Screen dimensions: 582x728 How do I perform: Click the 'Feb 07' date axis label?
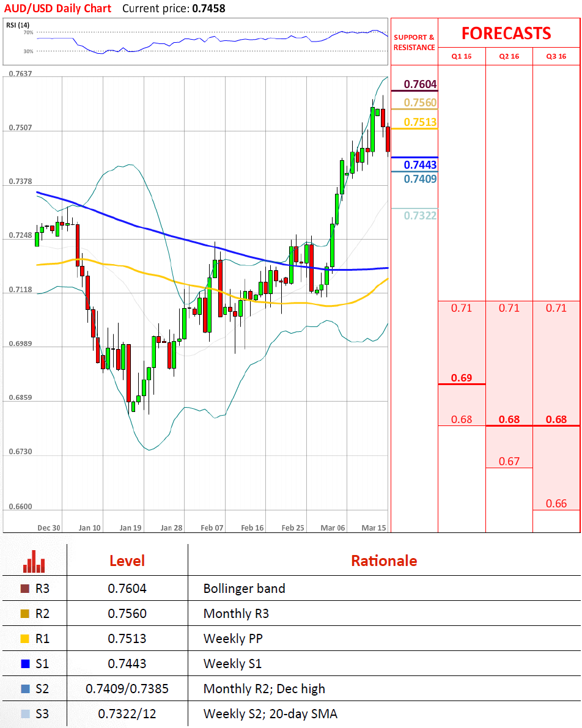coord(212,528)
